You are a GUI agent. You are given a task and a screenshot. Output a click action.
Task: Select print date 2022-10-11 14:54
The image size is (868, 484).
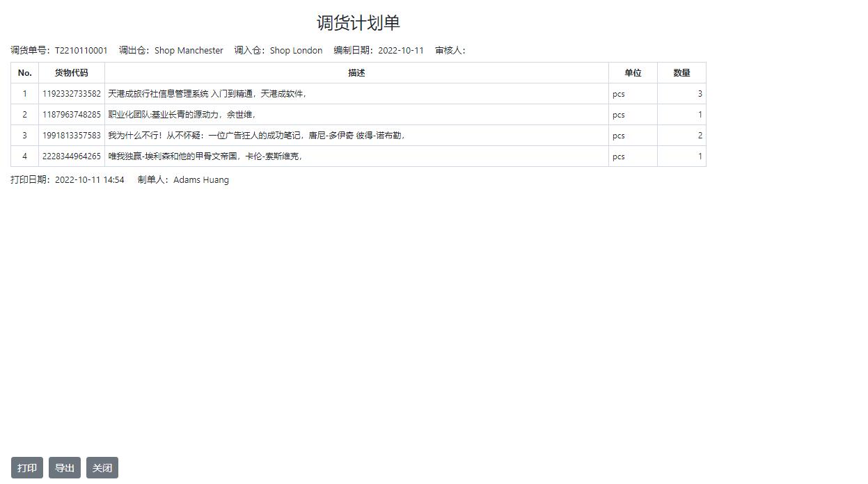[x=90, y=180]
